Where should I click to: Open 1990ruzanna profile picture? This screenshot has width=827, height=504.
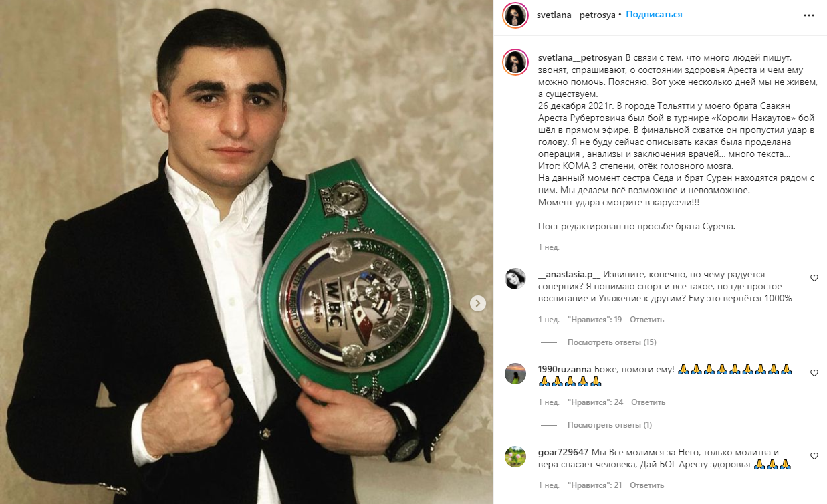515,374
